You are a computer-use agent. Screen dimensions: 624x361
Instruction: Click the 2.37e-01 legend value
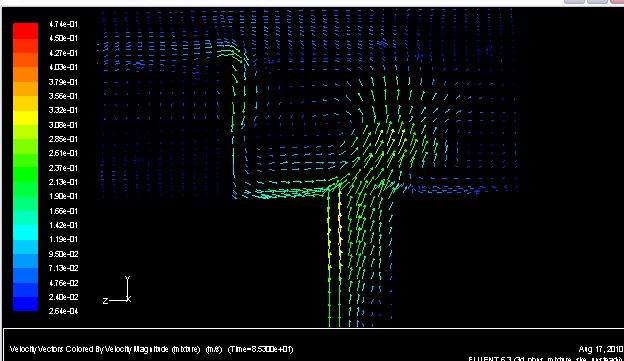click(x=63, y=168)
